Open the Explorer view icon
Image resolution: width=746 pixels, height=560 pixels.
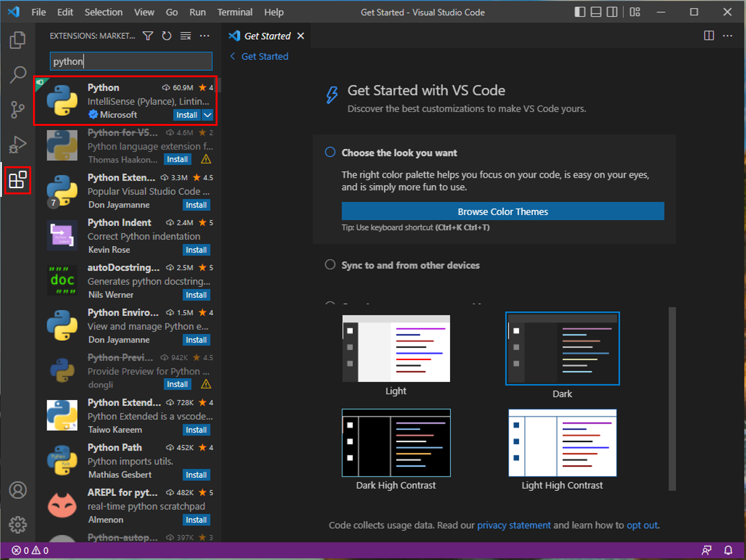[x=17, y=39]
